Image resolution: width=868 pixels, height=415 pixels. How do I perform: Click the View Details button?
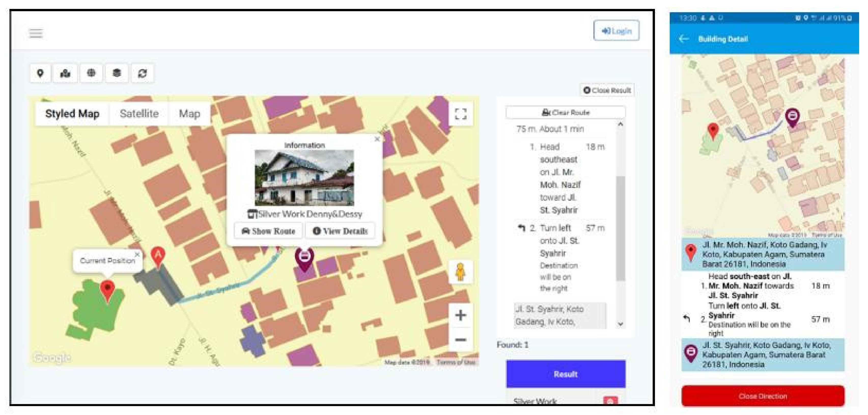coord(340,231)
